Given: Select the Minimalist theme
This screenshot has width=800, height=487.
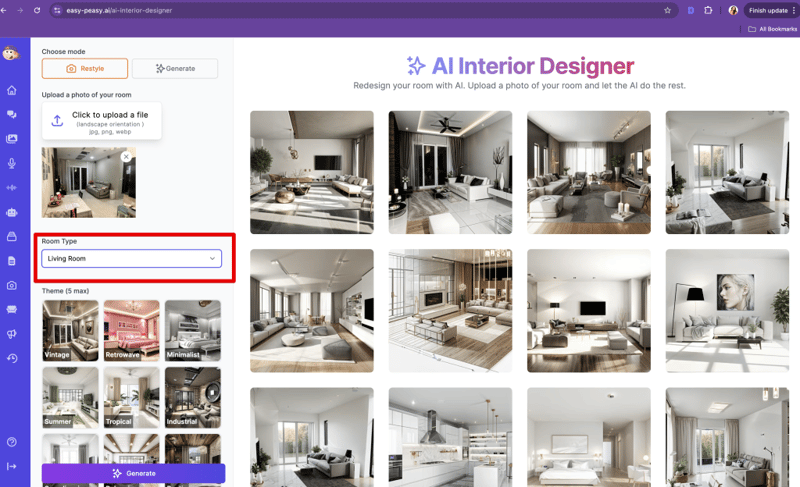Looking at the screenshot, I should tap(193, 331).
